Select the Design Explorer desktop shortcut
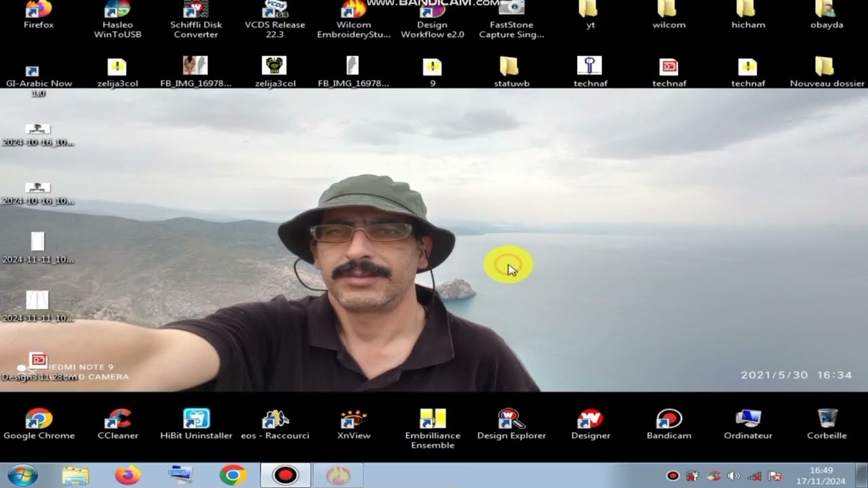 pyautogui.click(x=511, y=424)
